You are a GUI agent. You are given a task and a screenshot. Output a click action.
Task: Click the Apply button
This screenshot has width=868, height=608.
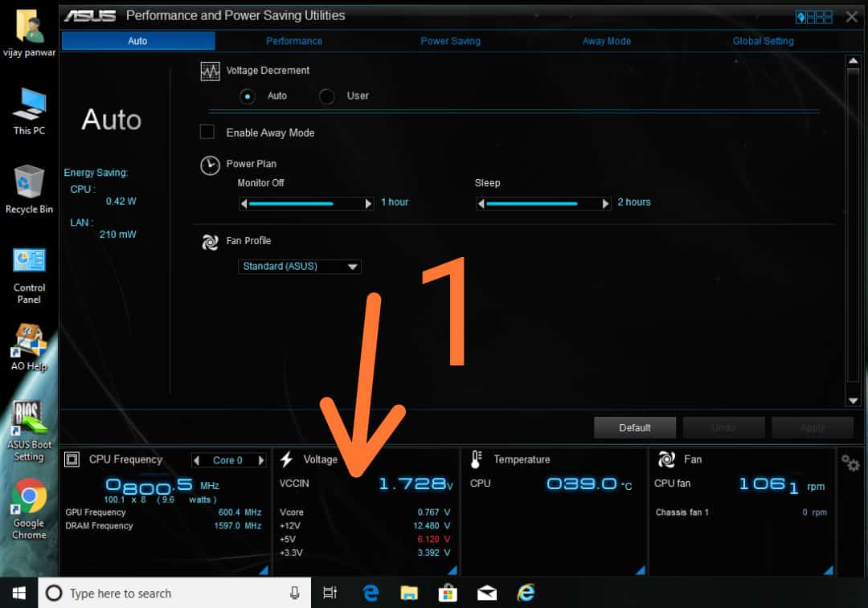[x=813, y=427]
